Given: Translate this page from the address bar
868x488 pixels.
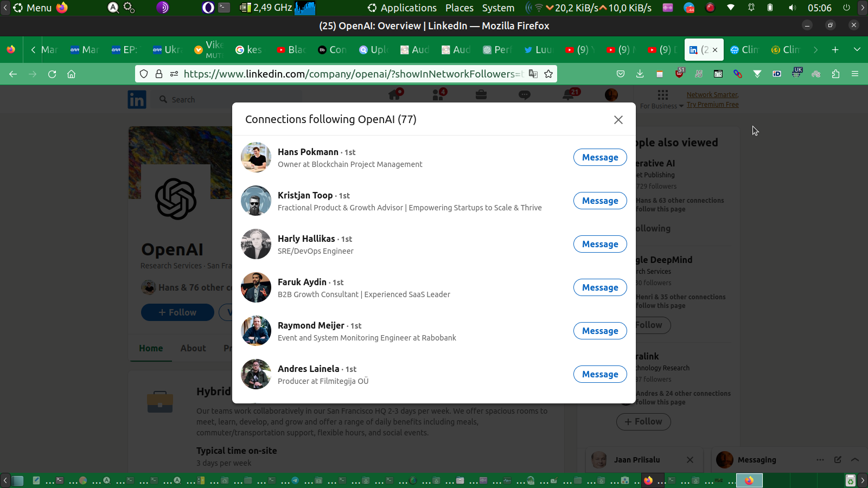Looking at the screenshot, I should (x=533, y=74).
